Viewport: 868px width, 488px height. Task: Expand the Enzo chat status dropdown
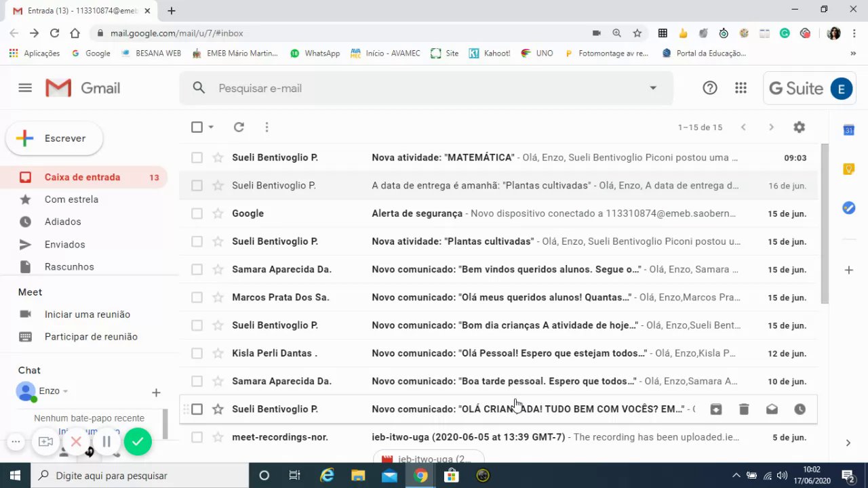coord(66,392)
